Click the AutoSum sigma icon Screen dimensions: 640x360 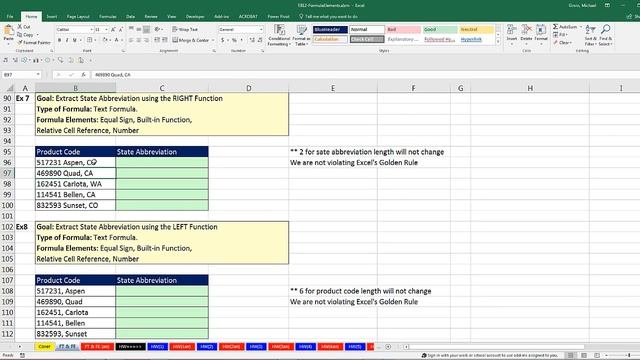click(556, 27)
